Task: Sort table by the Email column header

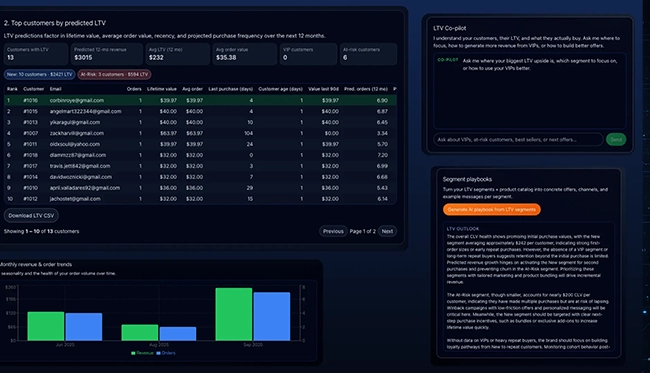Action: [x=56, y=89]
